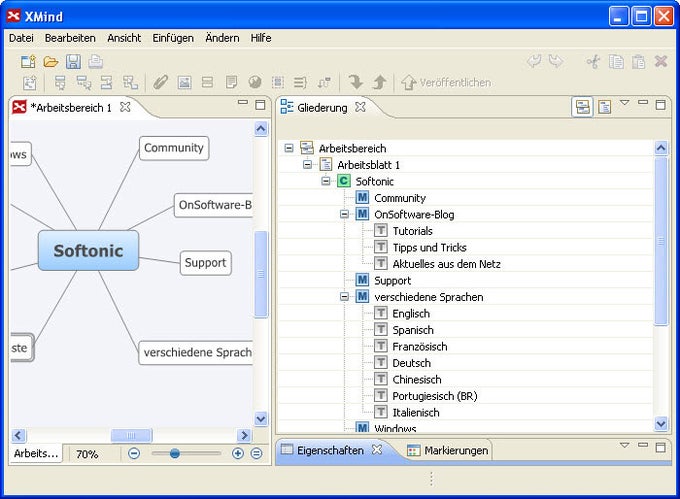Viewport: 680px width, 499px height.
Task: Collapse the Arbeitsbereich tree node
Action: tap(288, 148)
